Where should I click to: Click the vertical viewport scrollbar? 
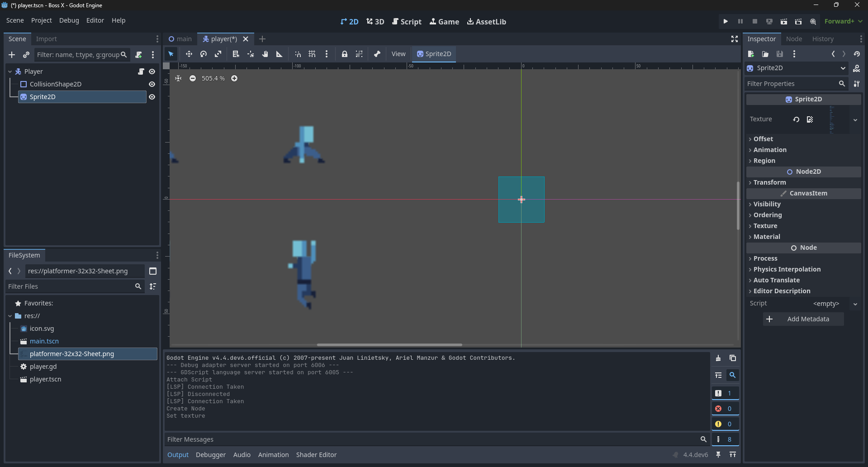coord(738,206)
